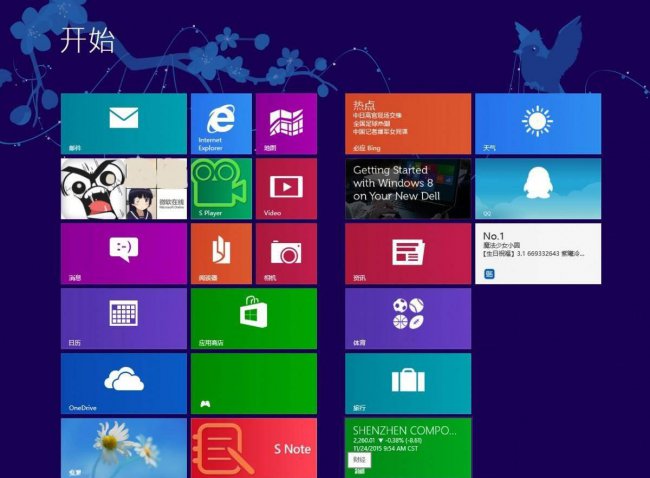Click the Start heading text
Viewport: 650px width, 478px height.
click(x=87, y=40)
